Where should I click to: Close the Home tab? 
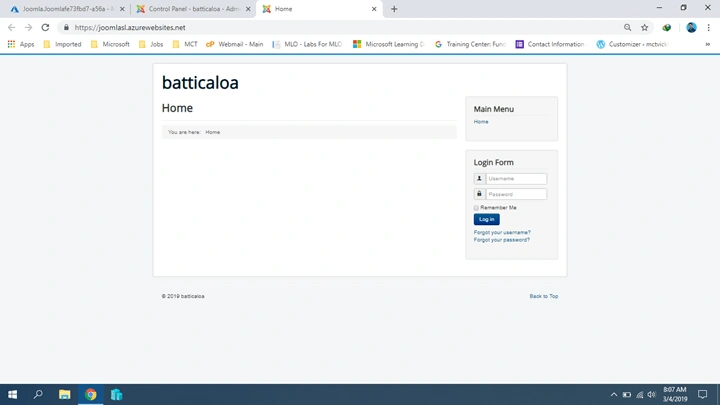[x=374, y=9]
